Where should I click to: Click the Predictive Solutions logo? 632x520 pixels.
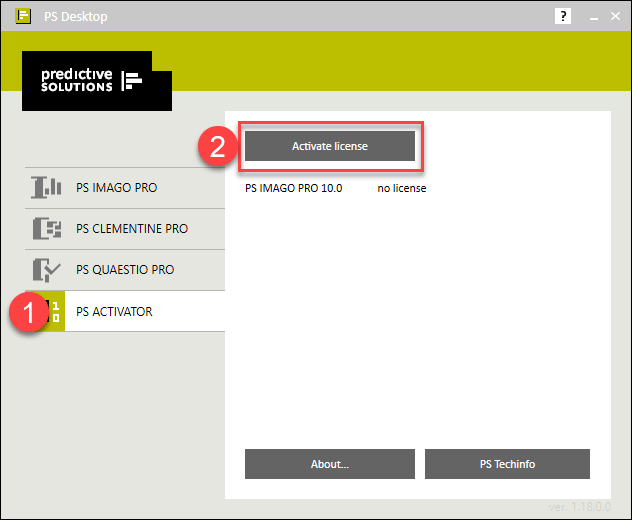point(97,81)
